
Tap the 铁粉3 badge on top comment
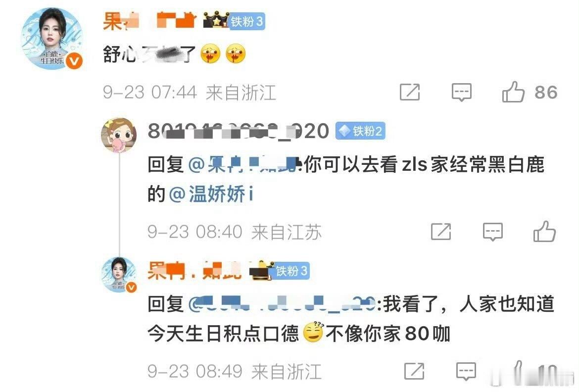(246, 21)
